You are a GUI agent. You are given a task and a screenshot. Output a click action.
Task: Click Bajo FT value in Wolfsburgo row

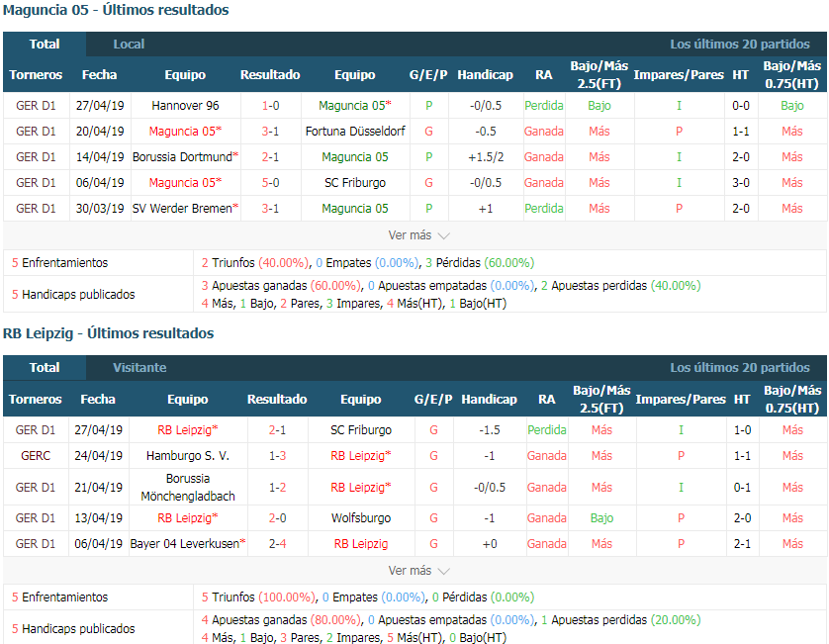tap(601, 518)
